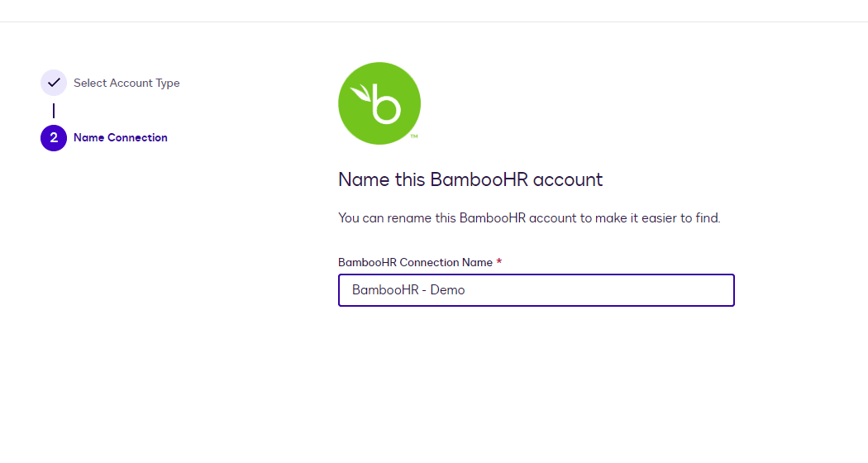Go back to Select Account Type step
Viewport: 868px width, 463px height.
126,83
